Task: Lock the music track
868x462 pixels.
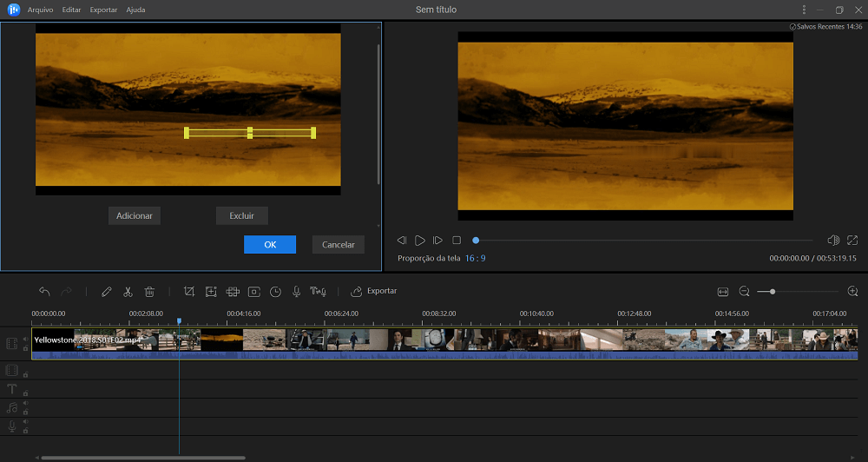Action: pos(25,412)
